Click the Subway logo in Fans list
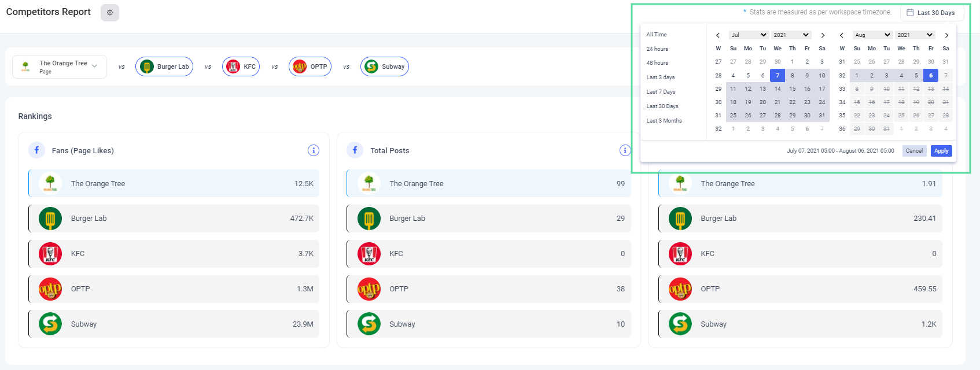 click(50, 324)
